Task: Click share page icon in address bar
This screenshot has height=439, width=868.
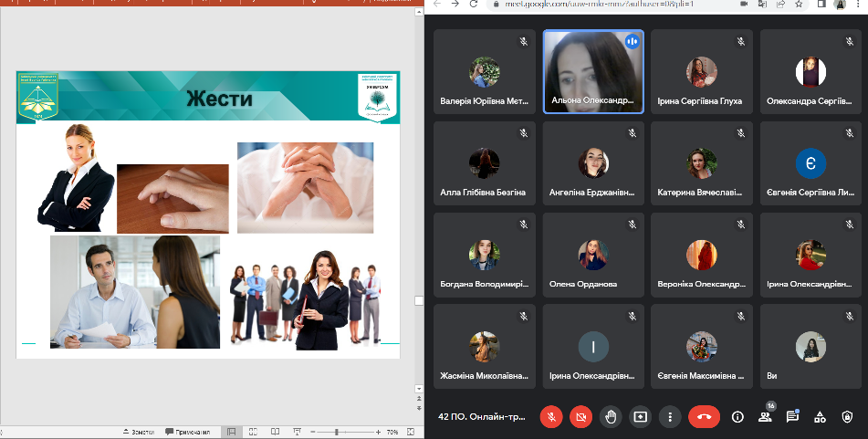Action: click(780, 4)
